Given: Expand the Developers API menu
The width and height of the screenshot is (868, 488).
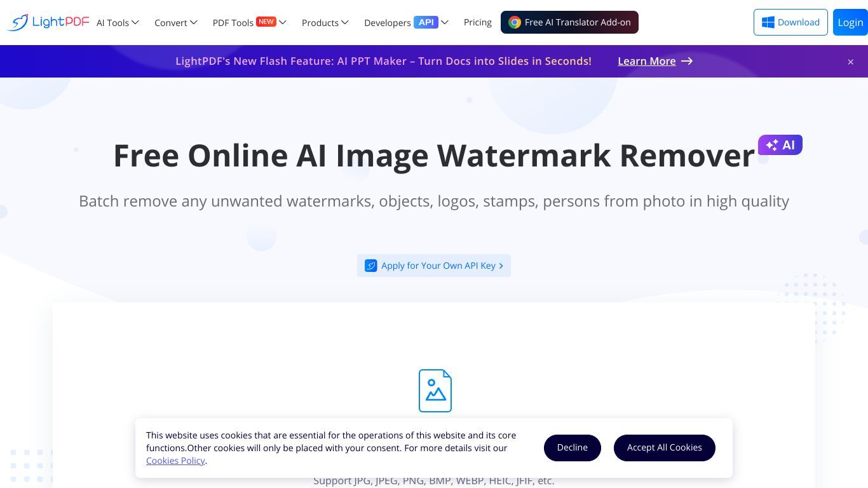Looking at the screenshot, I should (406, 22).
